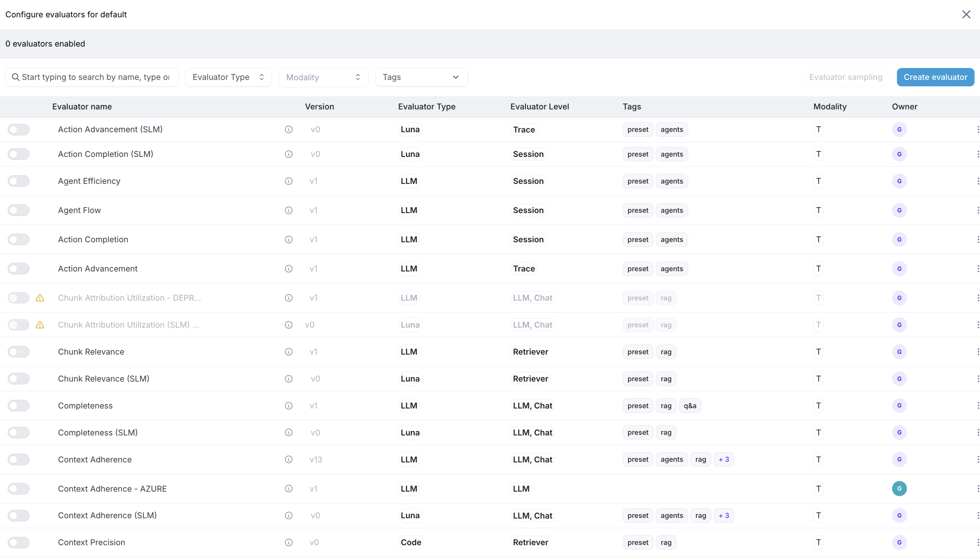Show info for Chunk Attribution Utilization - DEPR

point(288,297)
